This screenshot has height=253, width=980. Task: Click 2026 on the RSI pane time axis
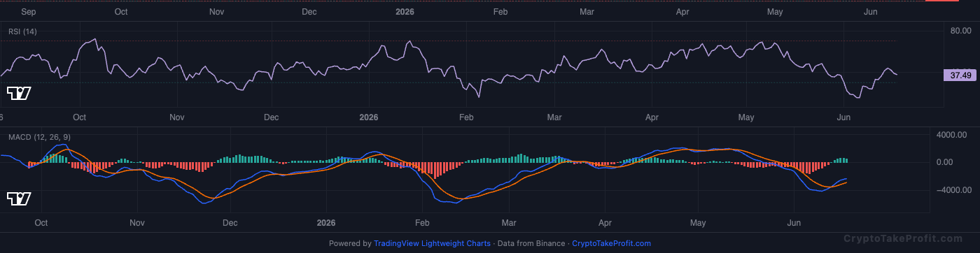(x=368, y=117)
